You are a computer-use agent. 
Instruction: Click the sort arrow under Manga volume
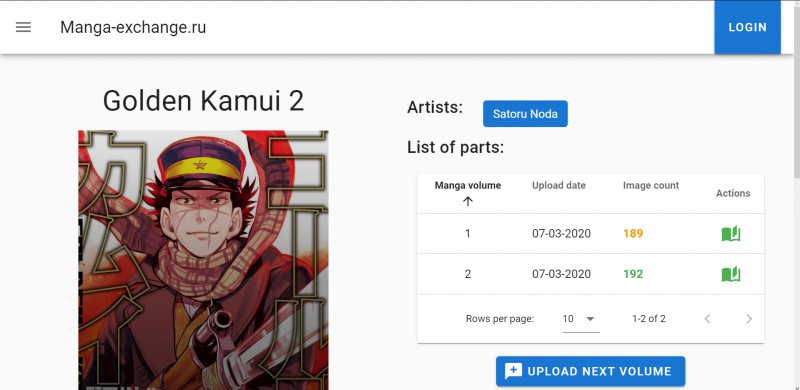point(468,201)
